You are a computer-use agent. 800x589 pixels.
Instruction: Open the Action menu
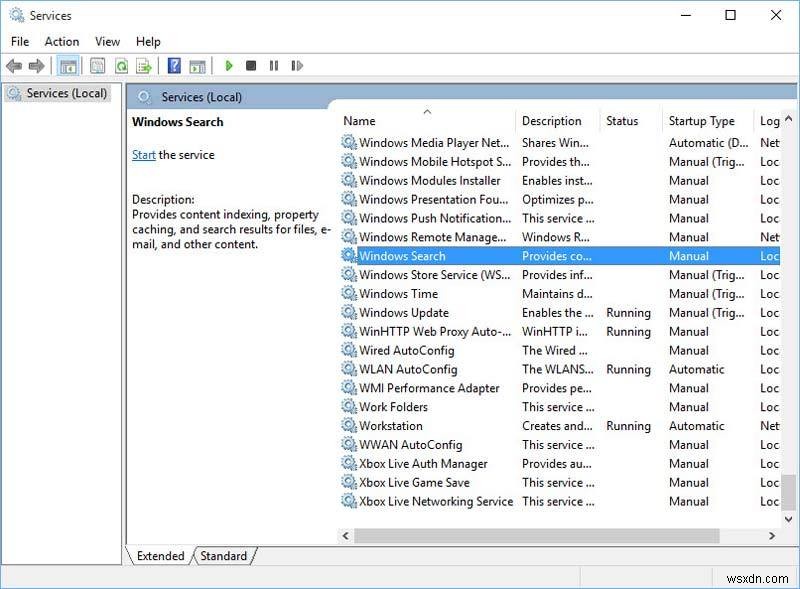click(62, 41)
